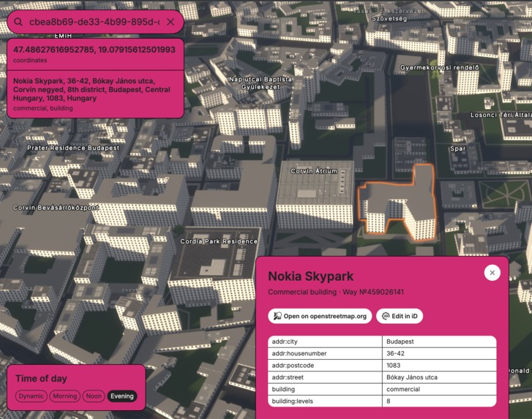Image resolution: width=532 pixels, height=419 pixels.
Task: Clear the search field with X
Action: point(171,22)
